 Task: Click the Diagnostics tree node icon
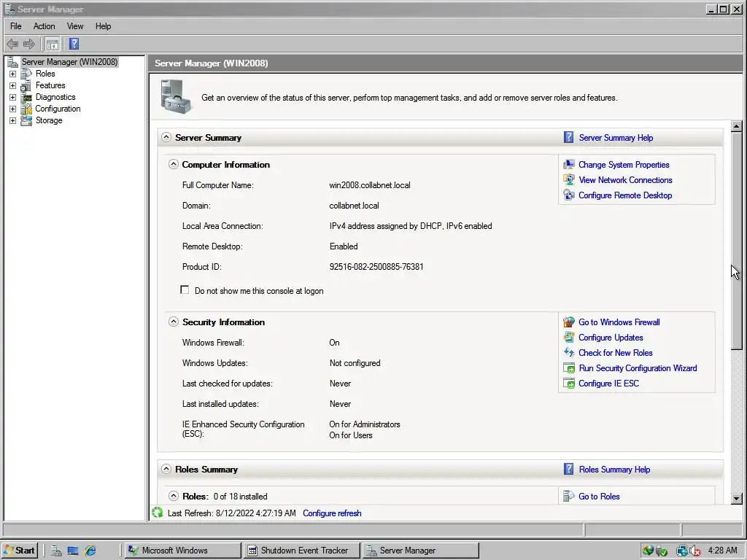[27, 97]
